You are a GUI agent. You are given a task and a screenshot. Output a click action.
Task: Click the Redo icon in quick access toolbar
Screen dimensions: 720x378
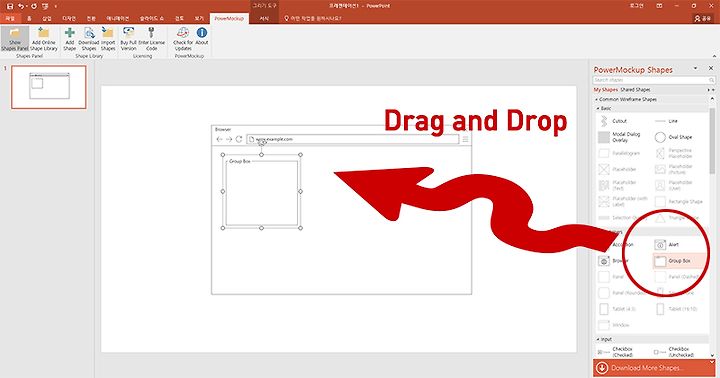tap(34, 6)
